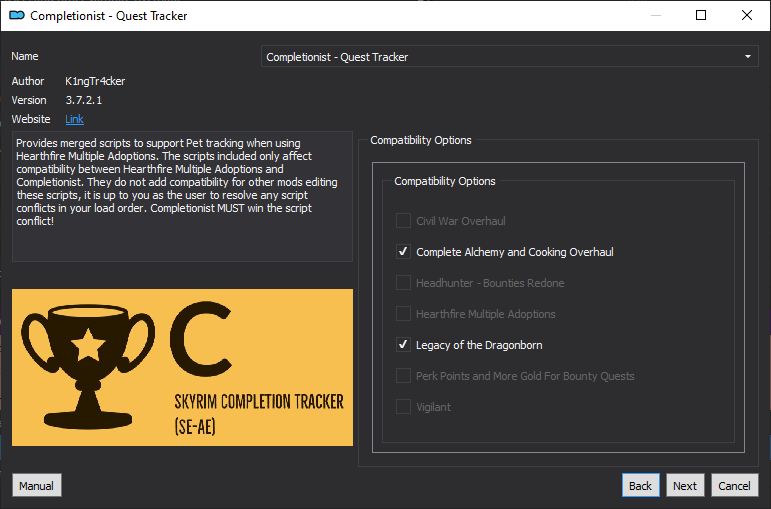Switch to Manual install mode
The image size is (771, 509).
(36, 486)
